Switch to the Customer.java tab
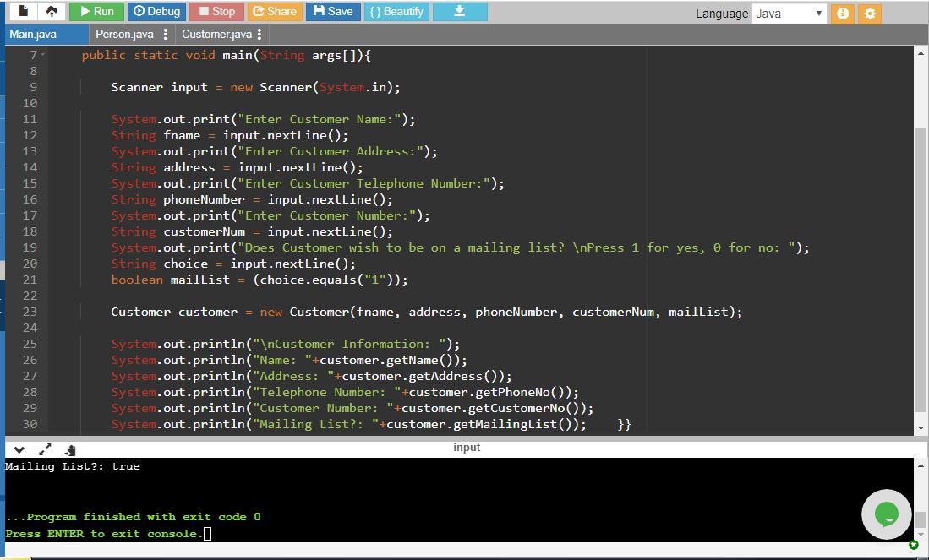The height and width of the screenshot is (560, 929). (x=216, y=34)
